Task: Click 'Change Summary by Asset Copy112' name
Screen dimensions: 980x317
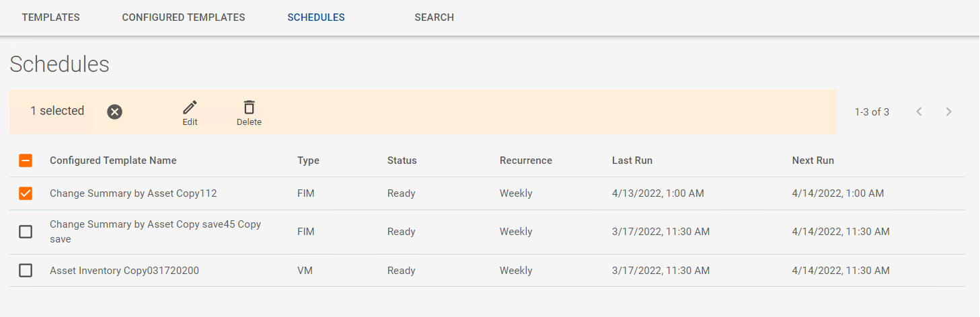Action: 133,193
